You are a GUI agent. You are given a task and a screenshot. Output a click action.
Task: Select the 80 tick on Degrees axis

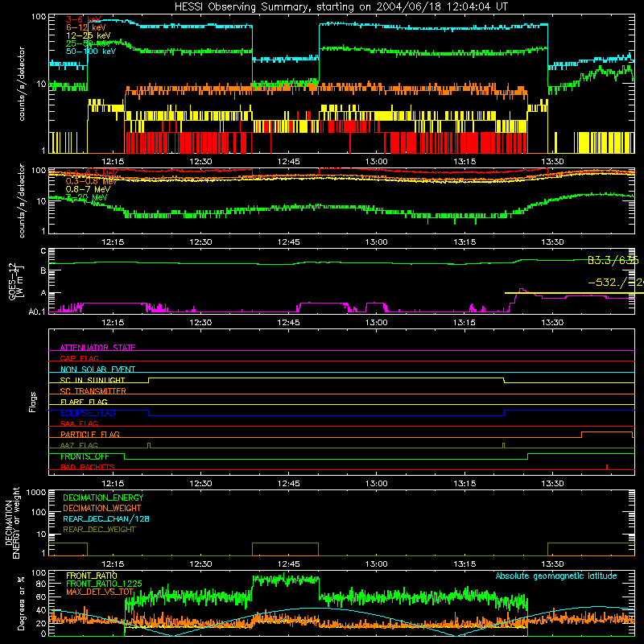click(41, 584)
